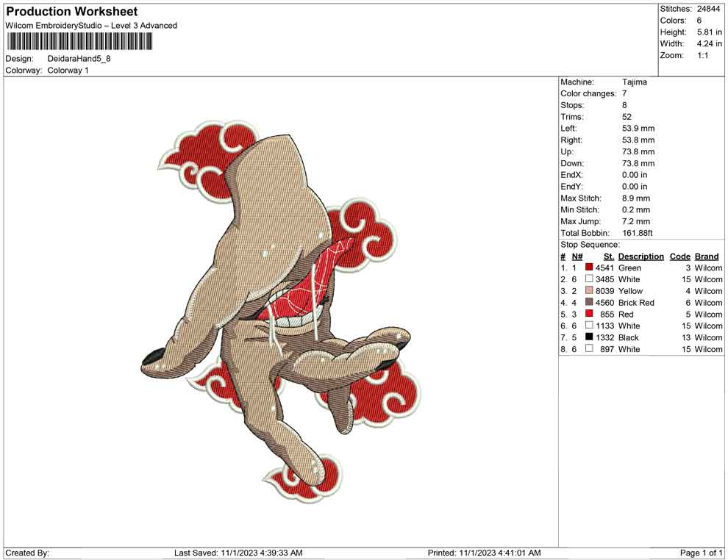Click the "Stop Sequence:" label
Viewport: 728px width, 560px height.
[x=590, y=245]
